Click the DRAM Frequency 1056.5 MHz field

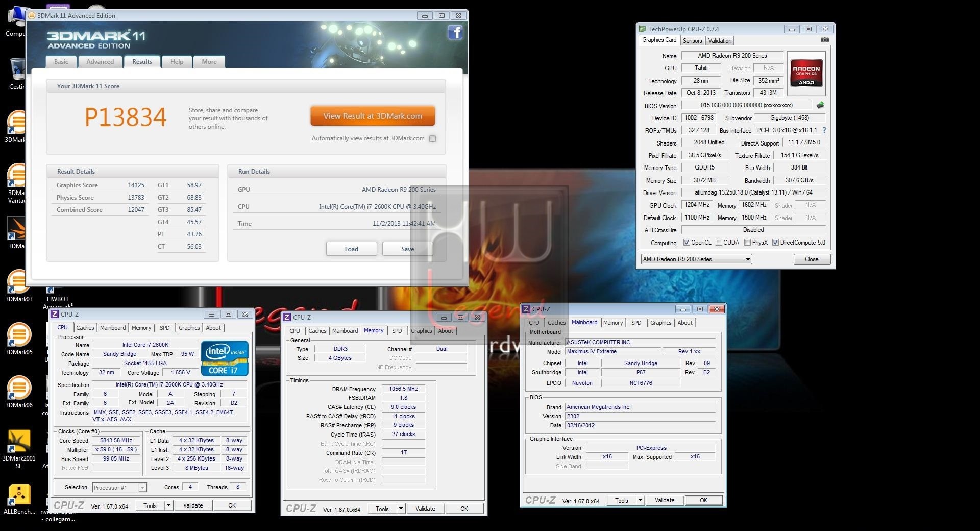[x=403, y=389]
